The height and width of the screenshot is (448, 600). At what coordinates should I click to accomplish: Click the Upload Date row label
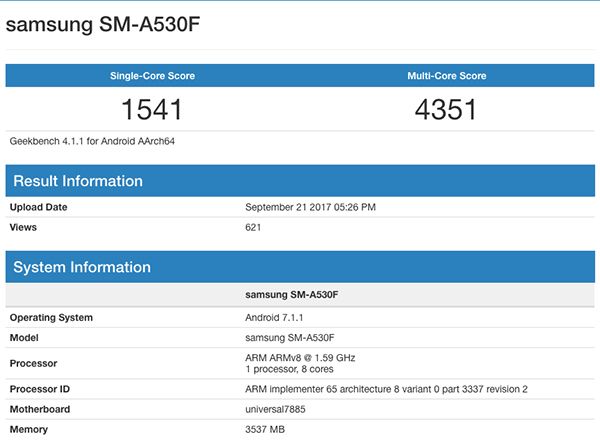39,207
